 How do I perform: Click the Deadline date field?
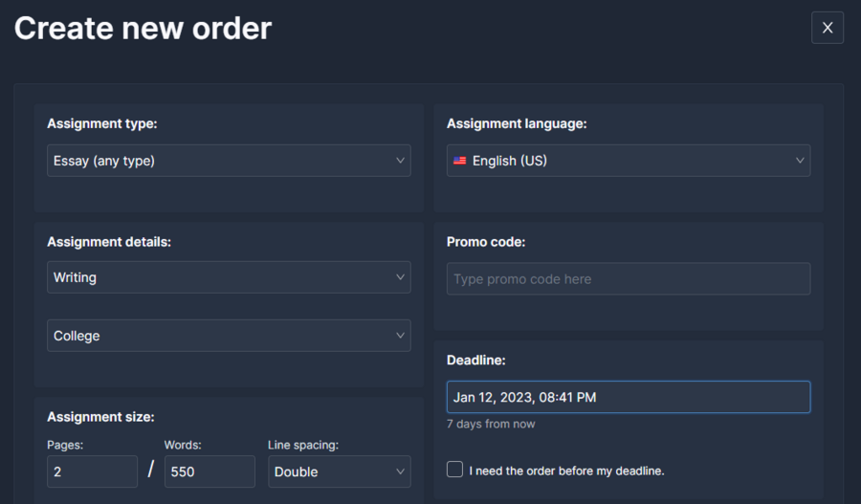click(x=629, y=397)
